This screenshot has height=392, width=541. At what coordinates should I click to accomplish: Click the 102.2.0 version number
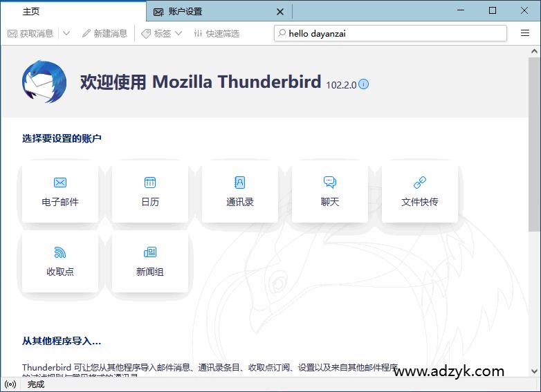pos(341,85)
